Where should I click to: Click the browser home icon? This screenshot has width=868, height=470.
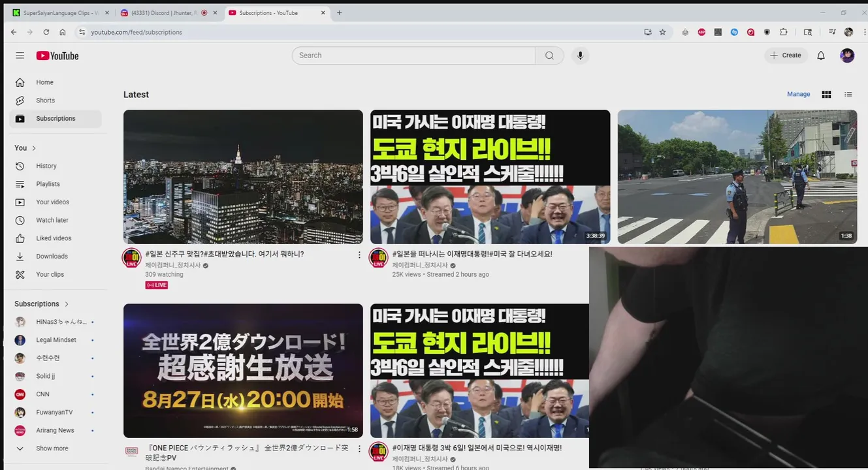(63, 32)
